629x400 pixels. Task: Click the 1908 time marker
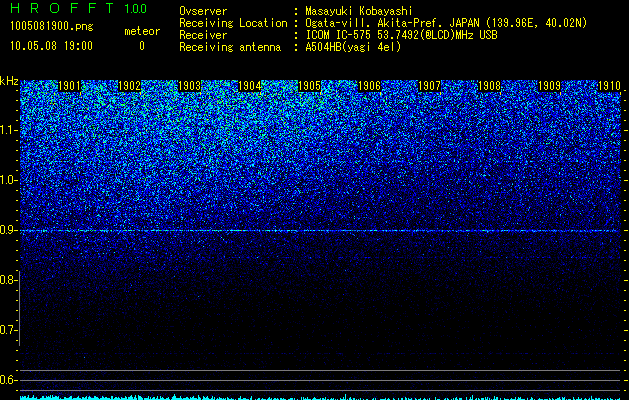(489, 86)
